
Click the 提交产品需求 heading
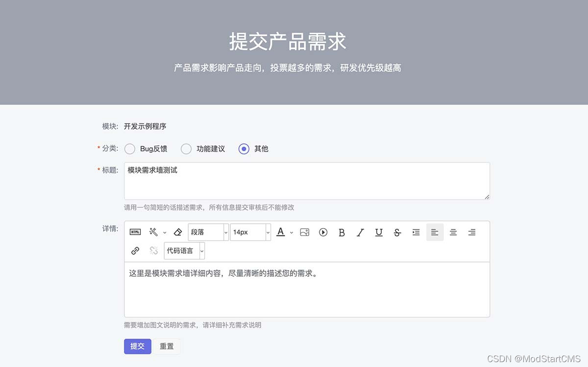click(x=288, y=42)
